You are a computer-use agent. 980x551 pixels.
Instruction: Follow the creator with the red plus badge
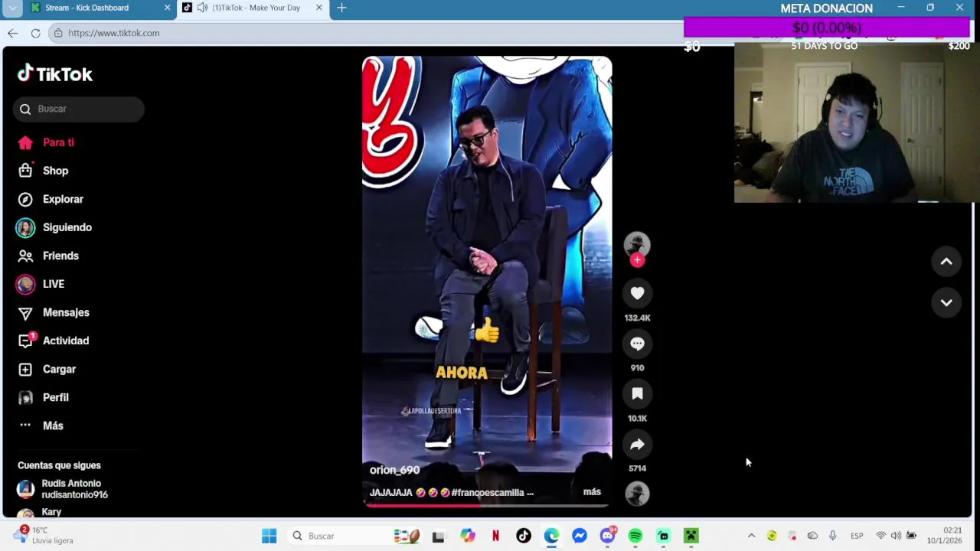point(637,260)
